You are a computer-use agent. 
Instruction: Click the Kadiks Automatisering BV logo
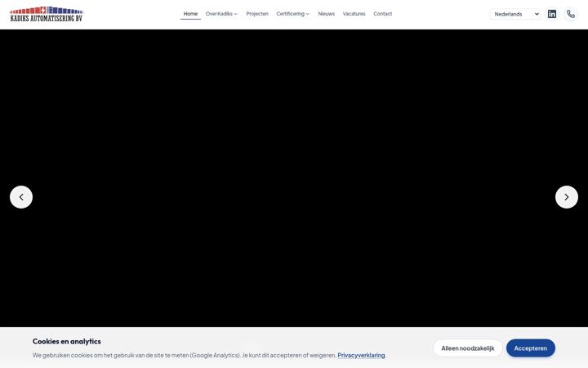(47, 14)
